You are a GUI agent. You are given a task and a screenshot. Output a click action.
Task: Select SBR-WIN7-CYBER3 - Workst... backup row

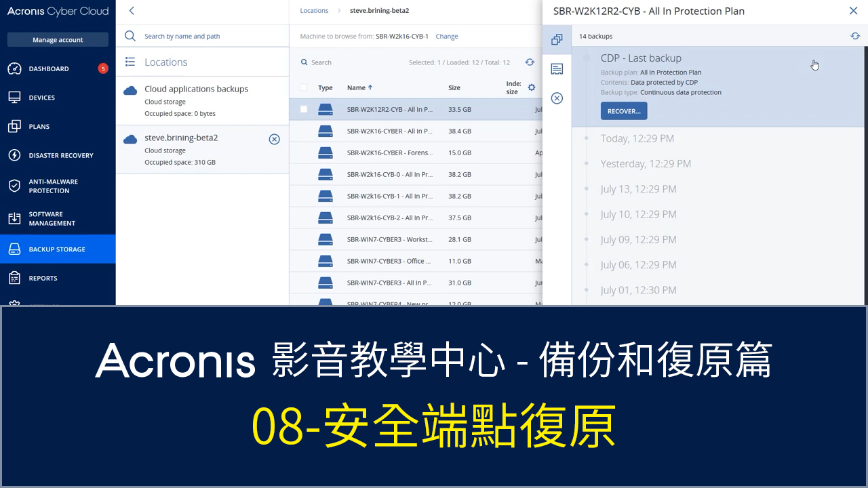416,239
